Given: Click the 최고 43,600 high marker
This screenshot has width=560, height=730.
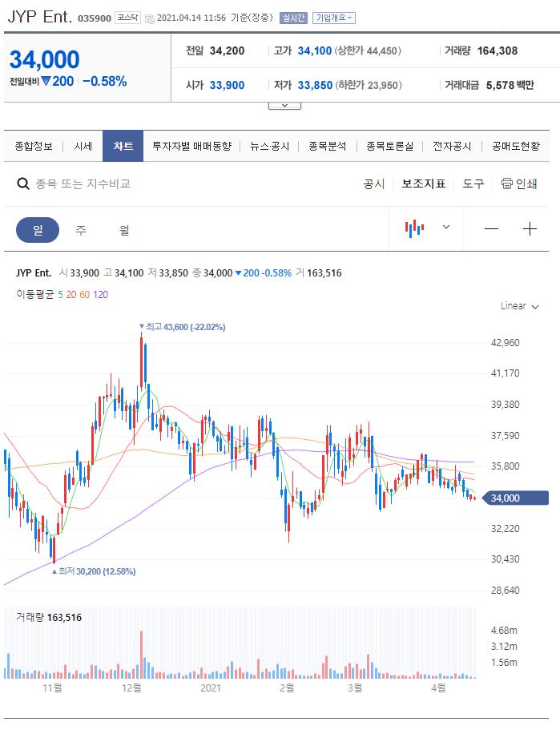Looking at the screenshot, I should point(183,327).
